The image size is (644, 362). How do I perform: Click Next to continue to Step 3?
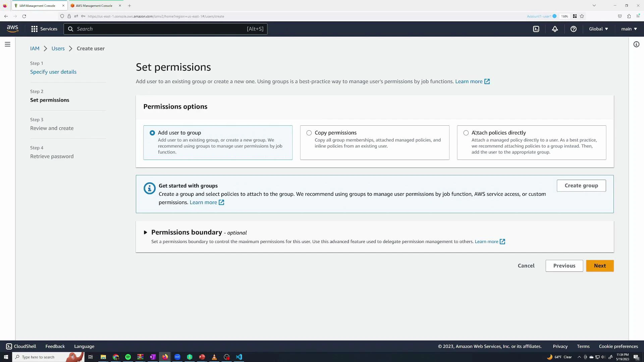pos(599,265)
